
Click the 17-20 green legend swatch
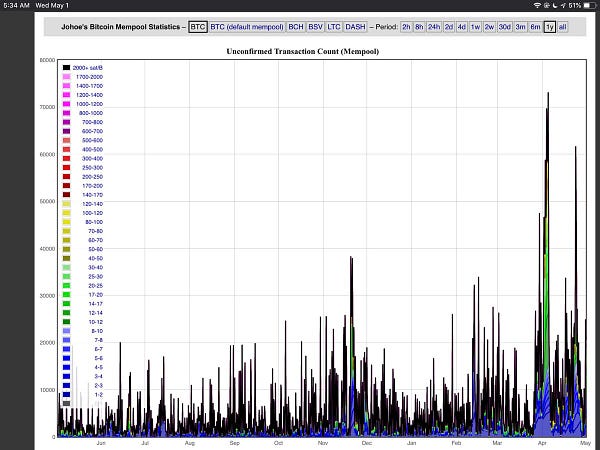click(67, 295)
